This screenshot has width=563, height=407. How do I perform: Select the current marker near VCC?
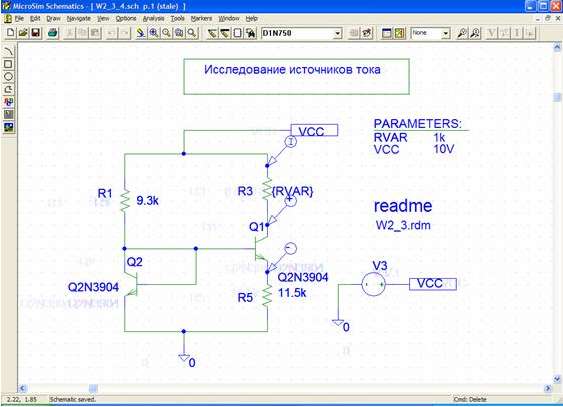290,142
